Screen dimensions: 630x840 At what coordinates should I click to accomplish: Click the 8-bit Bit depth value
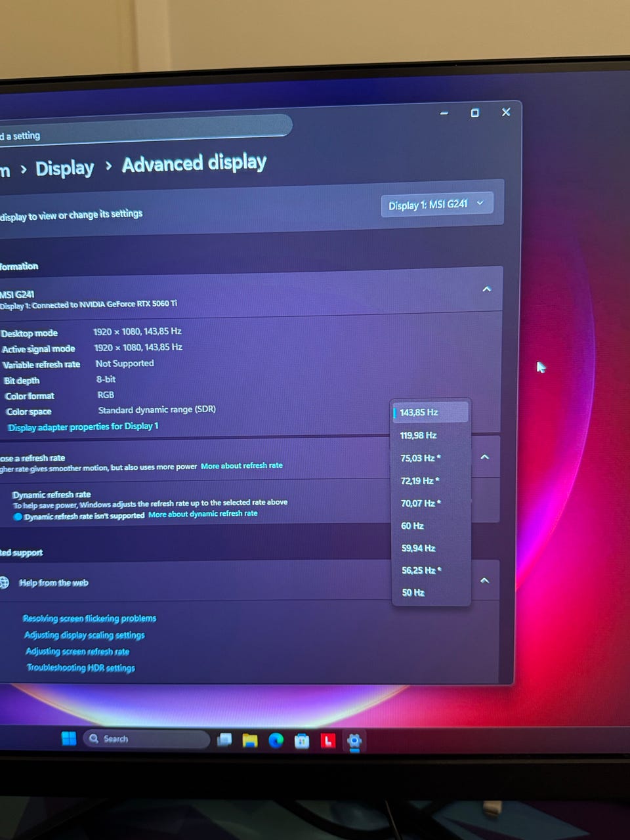[x=106, y=379]
